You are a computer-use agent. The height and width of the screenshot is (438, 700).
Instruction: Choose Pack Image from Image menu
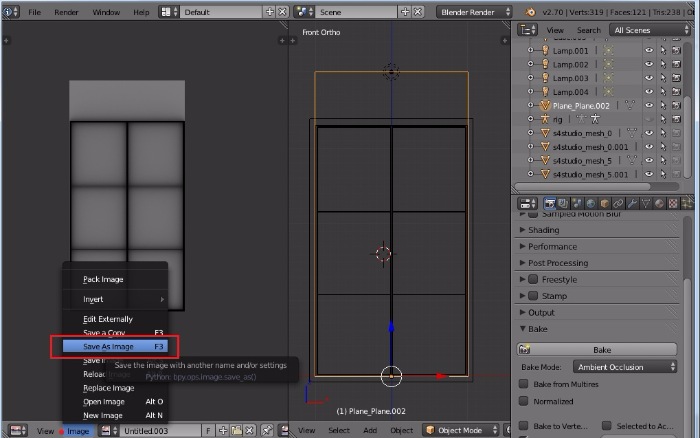click(115, 279)
